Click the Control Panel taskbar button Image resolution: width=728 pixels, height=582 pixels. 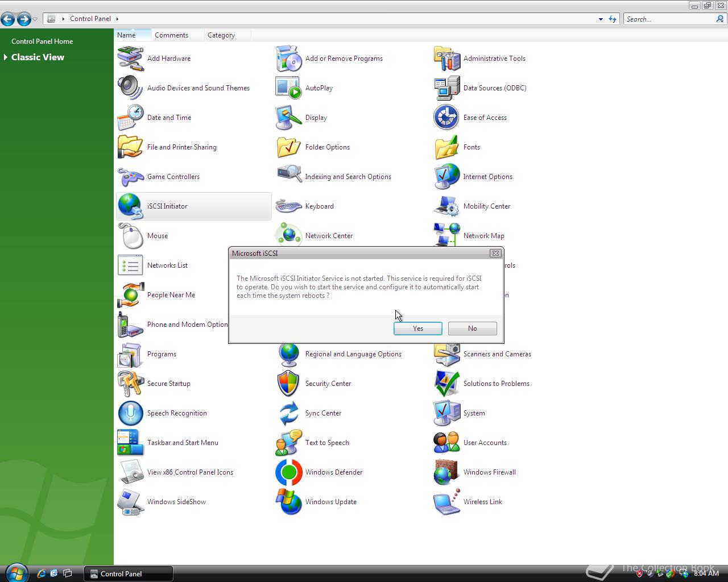(129, 573)
